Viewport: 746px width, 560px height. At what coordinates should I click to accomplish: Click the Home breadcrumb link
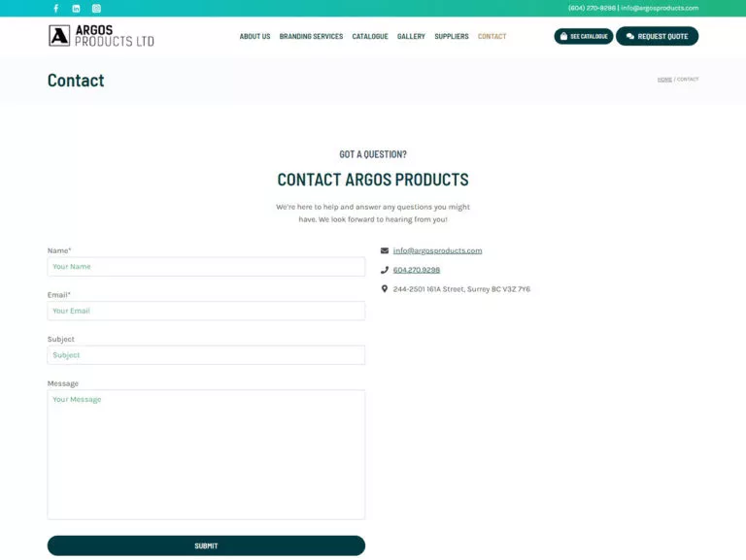664,80
